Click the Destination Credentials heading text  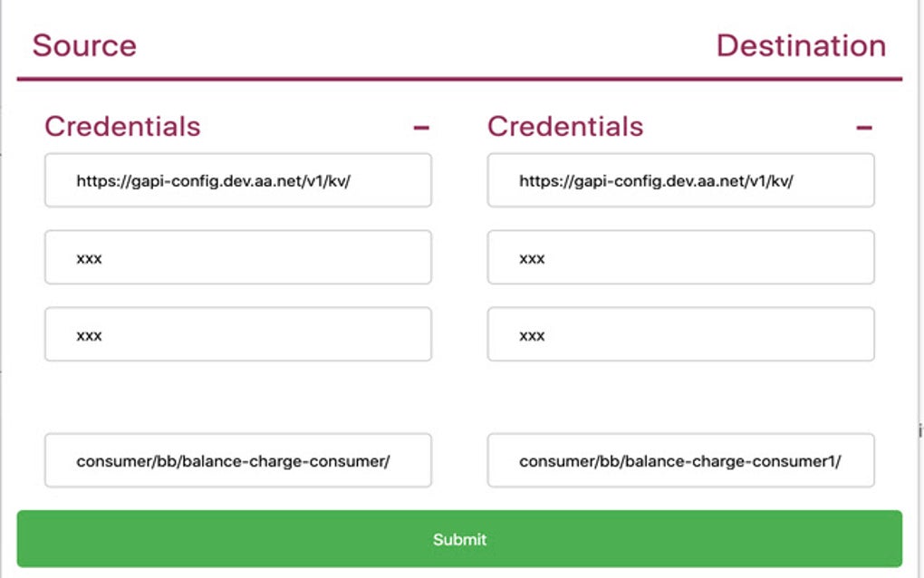pyautogui.click(x=564, y=126)
